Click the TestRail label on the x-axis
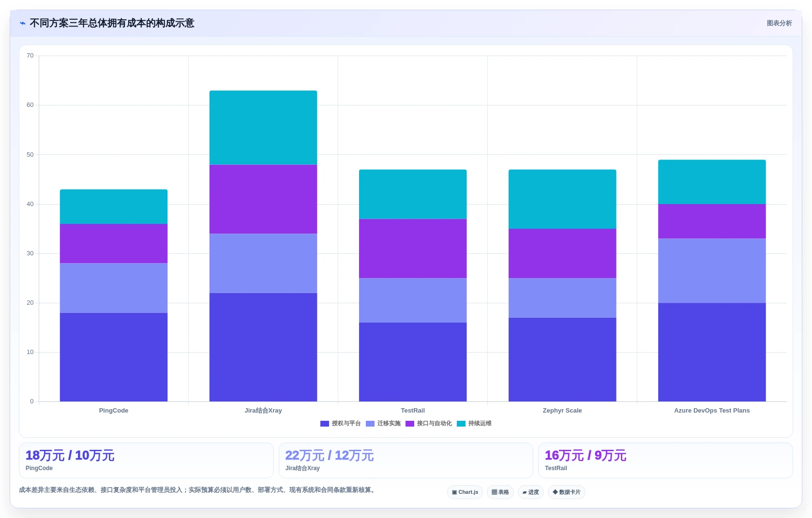This screenshot has height=518, width=812. coord(413,411)
